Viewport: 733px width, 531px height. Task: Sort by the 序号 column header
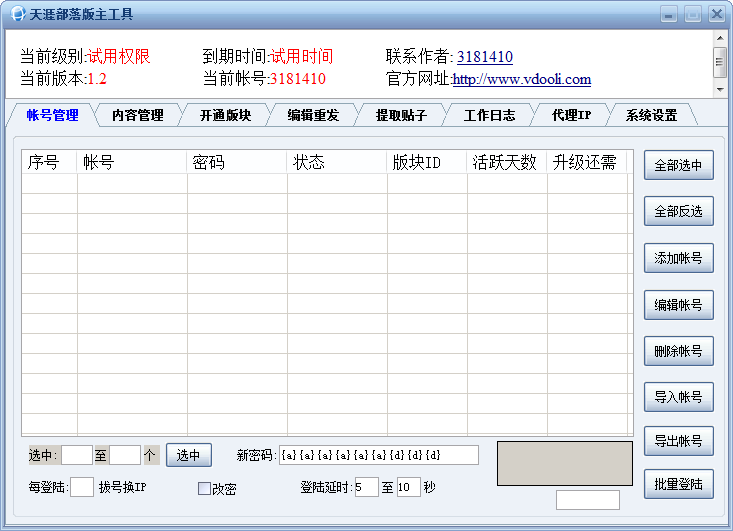(x=49, y=162)
